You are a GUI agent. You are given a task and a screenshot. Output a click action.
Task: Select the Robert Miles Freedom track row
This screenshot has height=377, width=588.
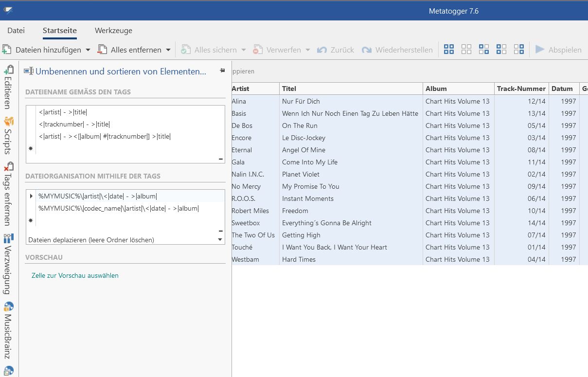click(x=295, y=211)
